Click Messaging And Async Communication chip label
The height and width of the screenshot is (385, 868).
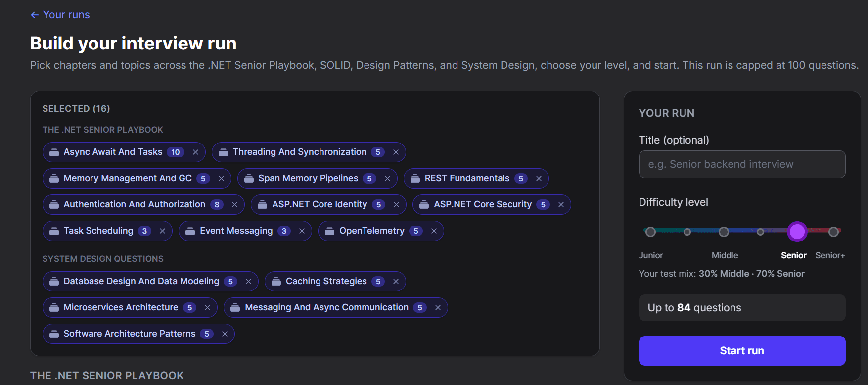click(x=327, y=307)
